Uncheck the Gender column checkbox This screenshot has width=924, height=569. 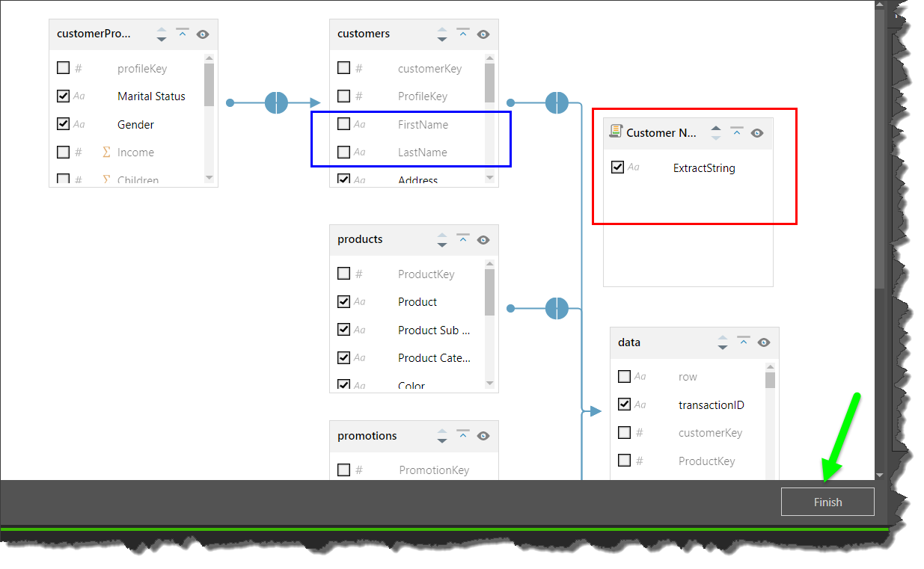[x=64, y=124]
